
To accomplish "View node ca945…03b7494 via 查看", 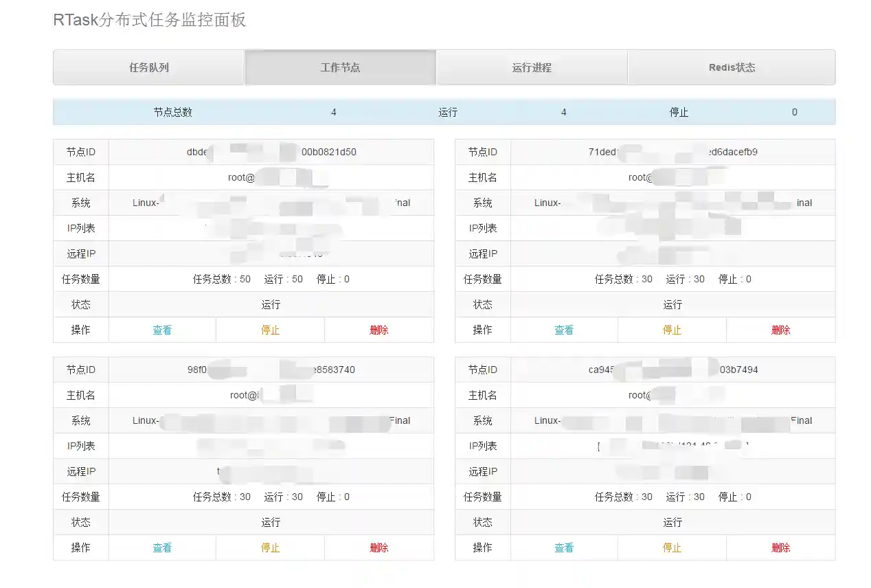I will tap(564, 547).
